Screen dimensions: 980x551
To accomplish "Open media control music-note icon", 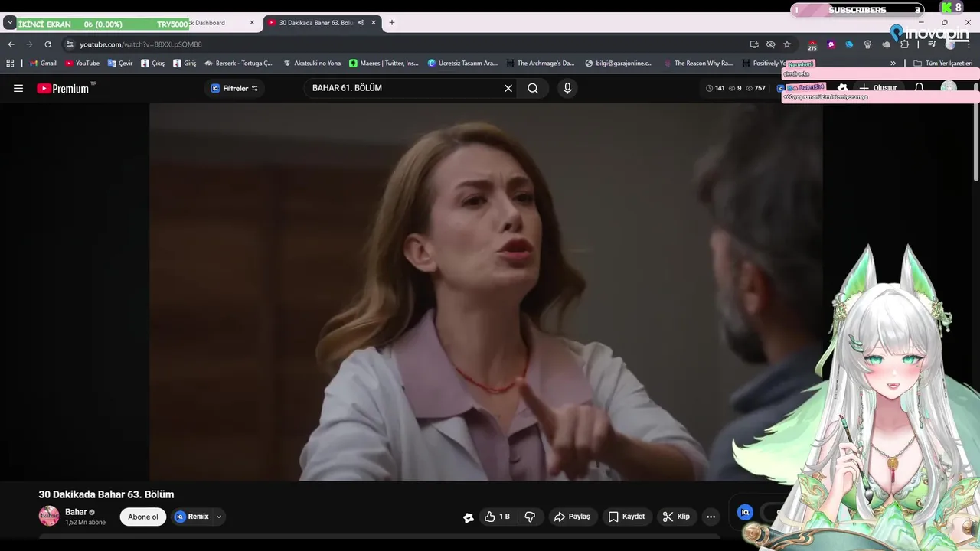I will (x=932, y=44).
